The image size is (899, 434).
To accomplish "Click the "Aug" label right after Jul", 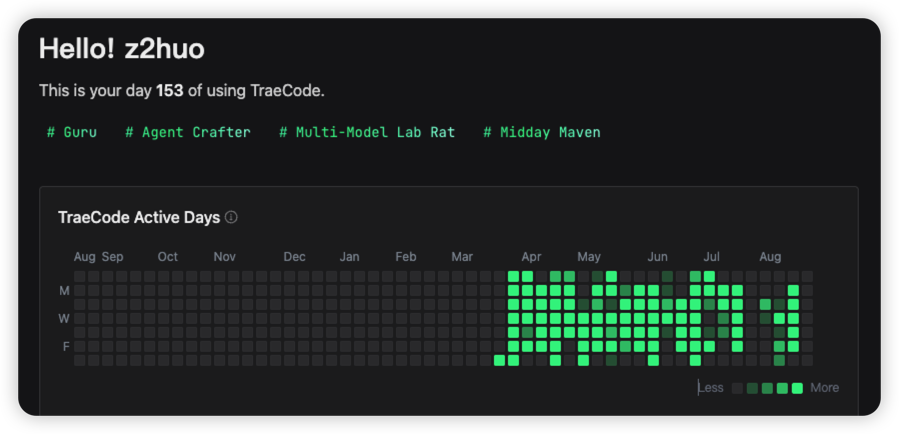I will [770, 257].
